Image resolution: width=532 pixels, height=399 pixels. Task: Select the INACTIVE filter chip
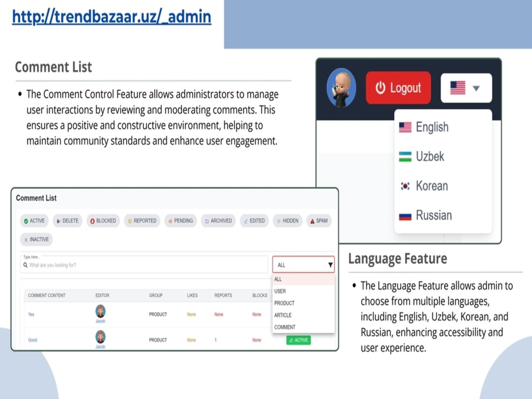[x=36, y=239]
